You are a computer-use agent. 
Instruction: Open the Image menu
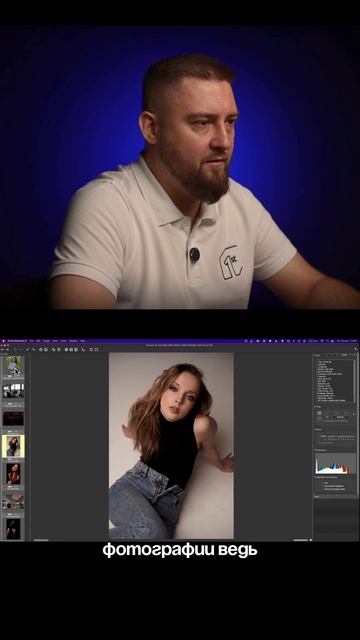click(47, 341)
